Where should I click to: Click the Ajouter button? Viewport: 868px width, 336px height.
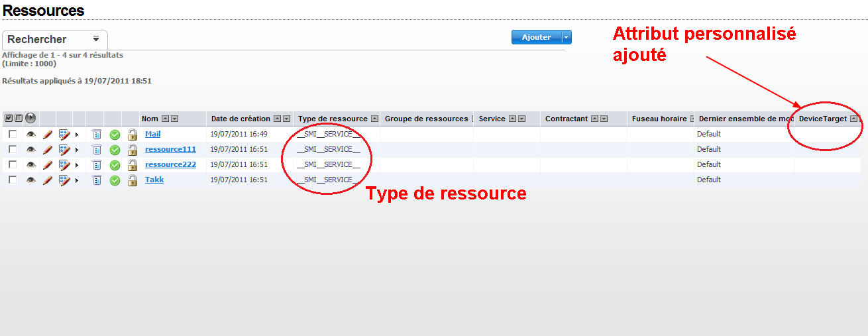click(x=537, y=38)
